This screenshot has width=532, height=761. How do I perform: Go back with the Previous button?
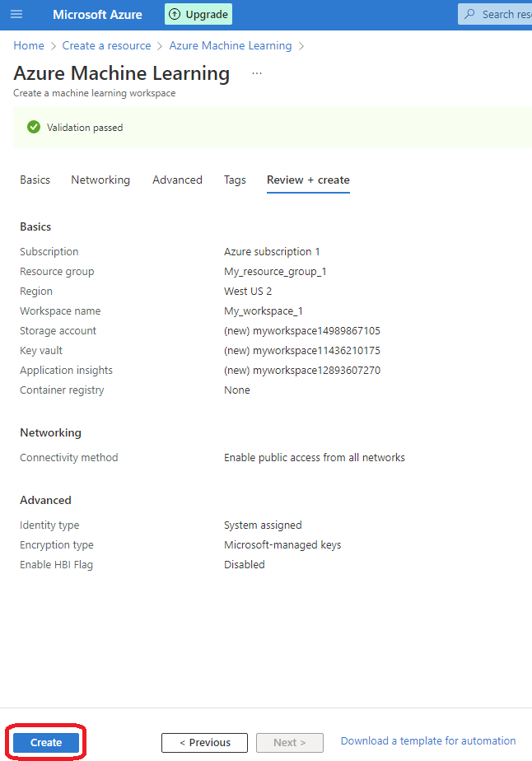[x=204, y=743]
